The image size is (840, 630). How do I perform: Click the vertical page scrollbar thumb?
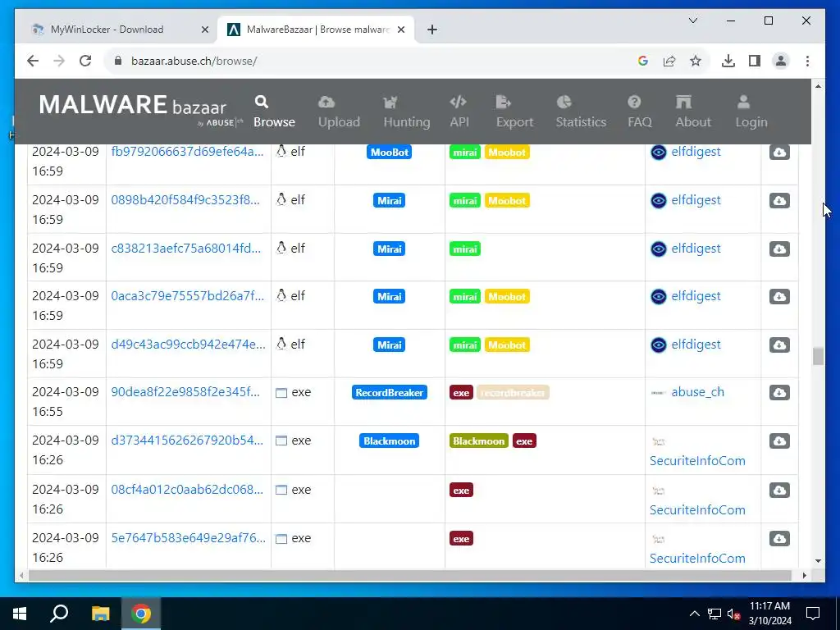point(818,356)
